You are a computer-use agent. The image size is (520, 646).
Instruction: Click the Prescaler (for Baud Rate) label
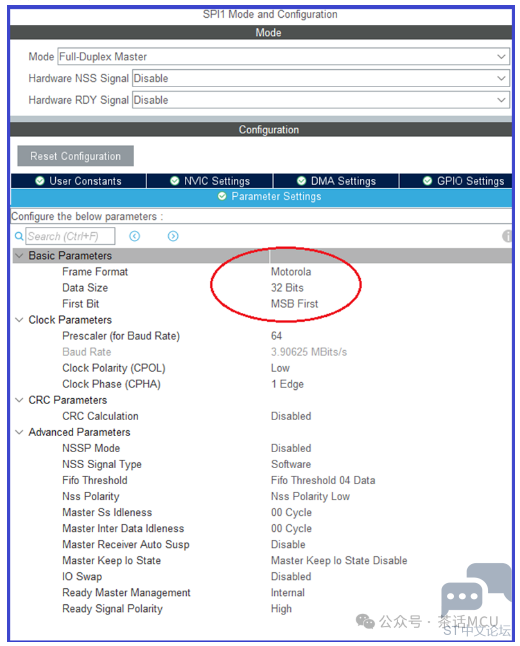(x=121, y=336)
